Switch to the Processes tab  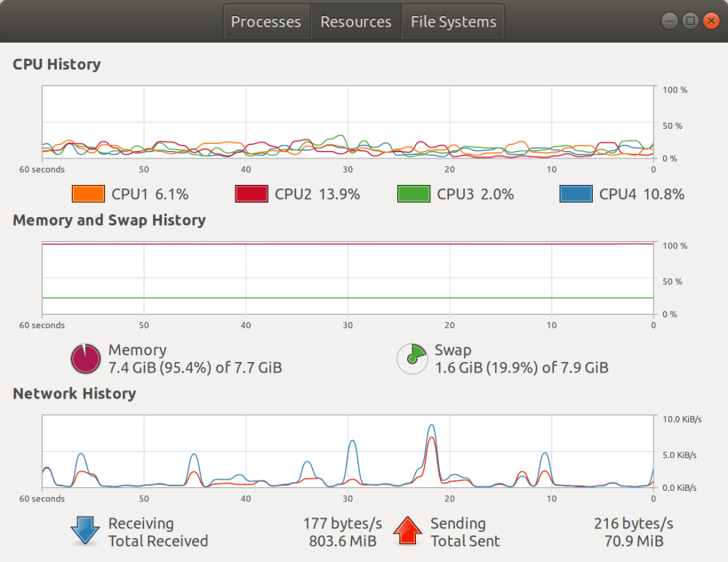click(266, 21)
